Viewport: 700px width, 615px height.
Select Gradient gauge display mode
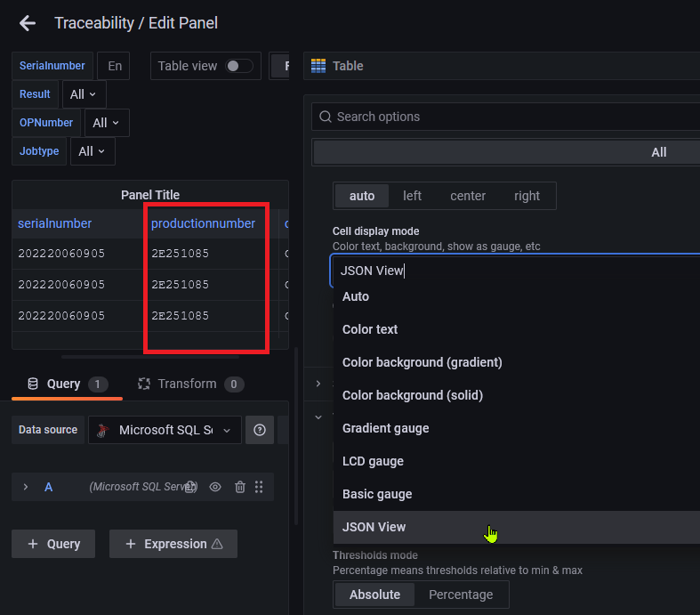[x=517, y=428]
